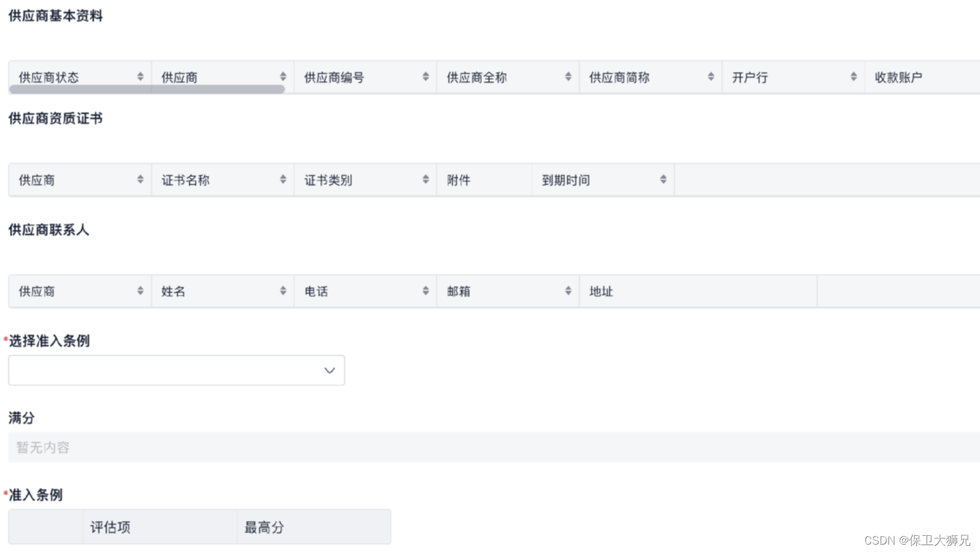The width and height of the screenshot is (980, 552).
Task: Click the 评估项 column header
Action: (x=160, y=527)
